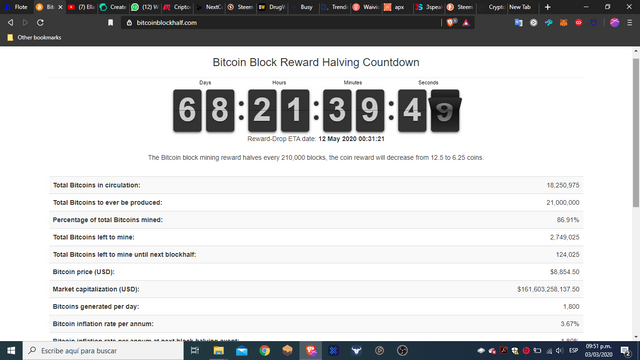Viewport: 640px width, 360px height.
Task: Click the page vertical scrollbar thumb
Action: coord(636,133)
